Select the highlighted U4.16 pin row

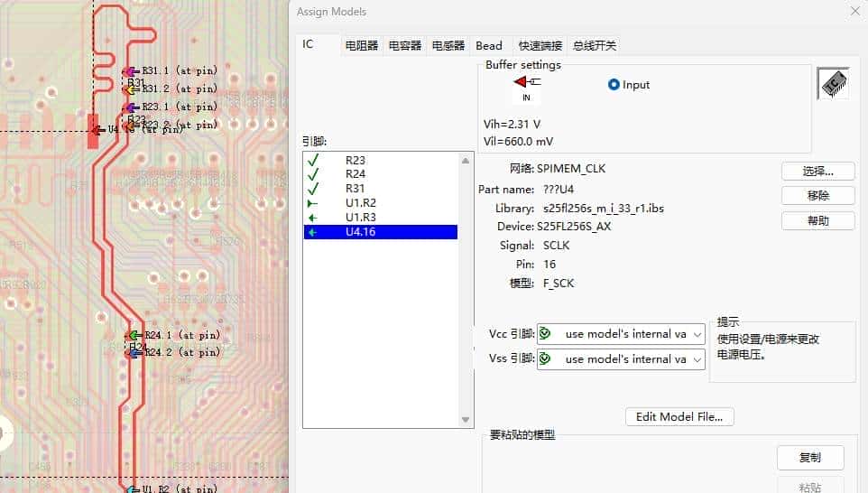(x=380, y=231)
